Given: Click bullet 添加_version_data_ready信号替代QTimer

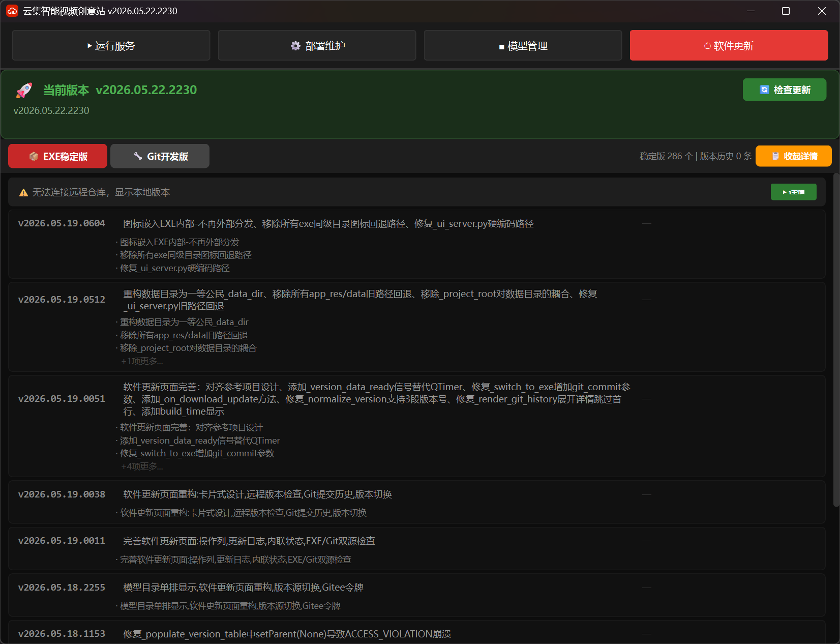Looking at the screenshot, I should click(x=200, y=441).
